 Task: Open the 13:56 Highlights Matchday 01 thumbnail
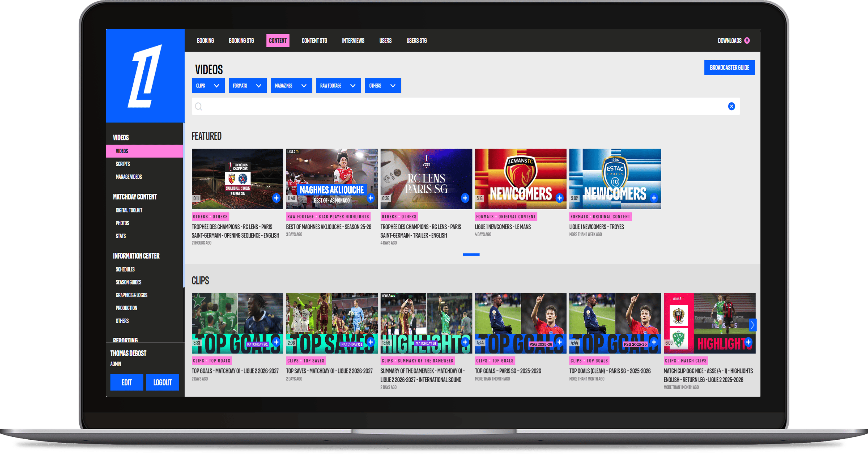pyautogui.click(x=426, y=323)
